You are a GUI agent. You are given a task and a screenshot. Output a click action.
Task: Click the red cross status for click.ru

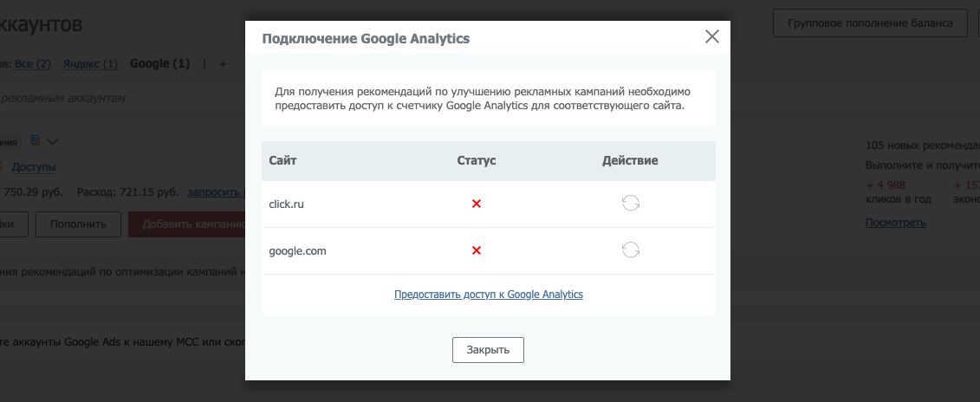click(477, 204)
